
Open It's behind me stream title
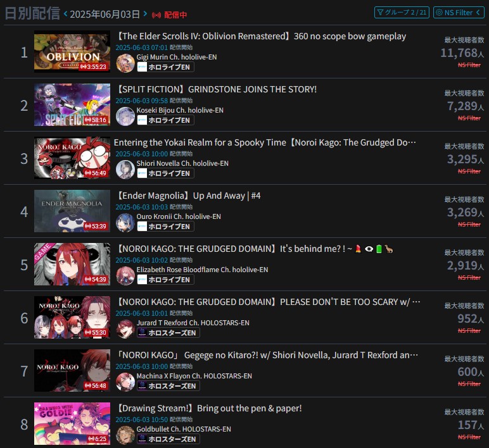(x=255, y=249)
